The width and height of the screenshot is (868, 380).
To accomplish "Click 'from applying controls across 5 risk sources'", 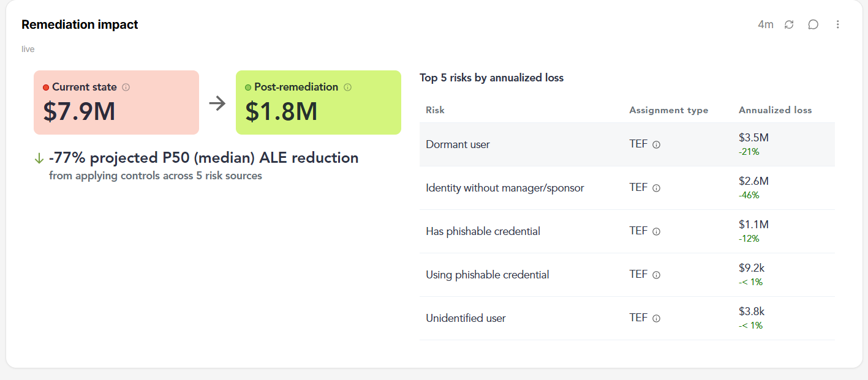I will [x=156, y=176].
